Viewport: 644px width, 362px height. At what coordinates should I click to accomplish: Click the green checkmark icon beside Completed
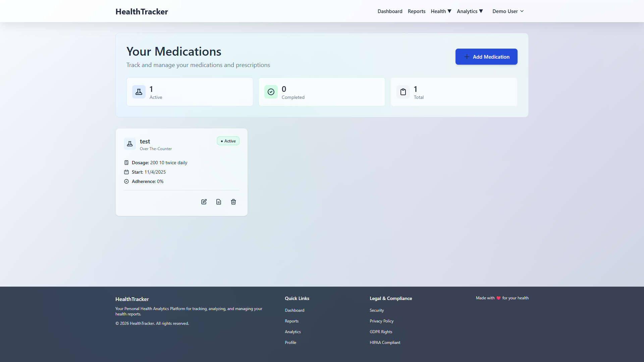tap(271, 92)
